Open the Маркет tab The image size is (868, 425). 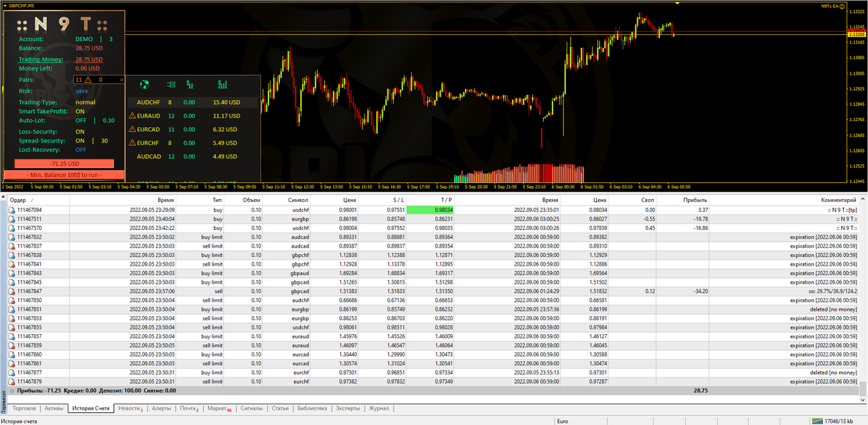coord(219,408)
